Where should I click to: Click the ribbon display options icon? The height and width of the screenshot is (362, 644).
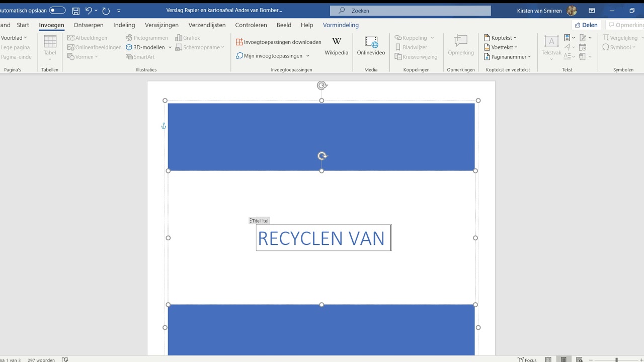[592, 11]
